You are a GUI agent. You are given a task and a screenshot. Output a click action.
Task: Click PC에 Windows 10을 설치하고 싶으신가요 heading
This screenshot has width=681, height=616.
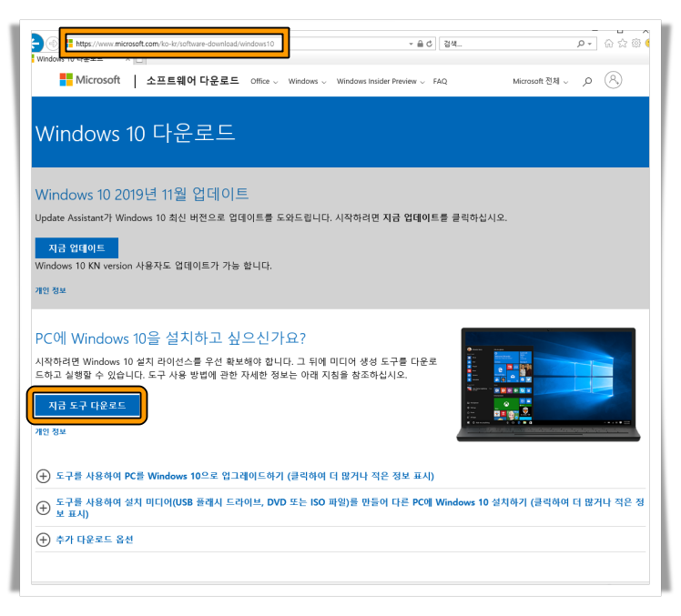(x=170, y=338)
